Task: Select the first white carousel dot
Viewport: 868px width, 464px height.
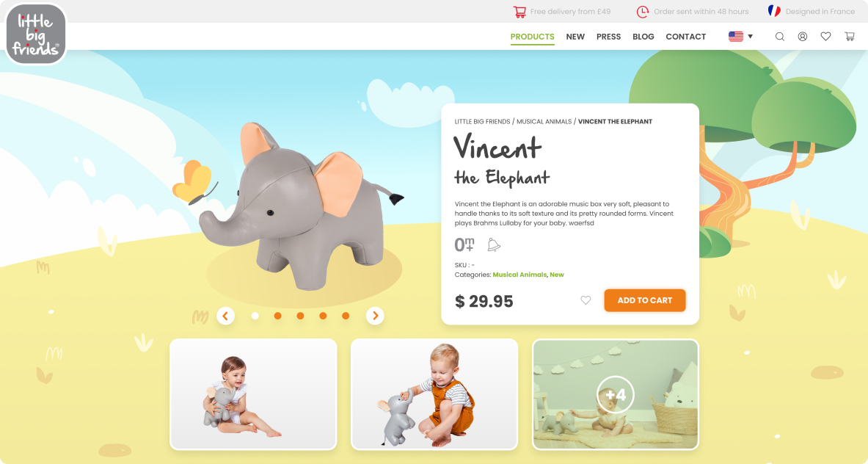Action: coord(255,316)
